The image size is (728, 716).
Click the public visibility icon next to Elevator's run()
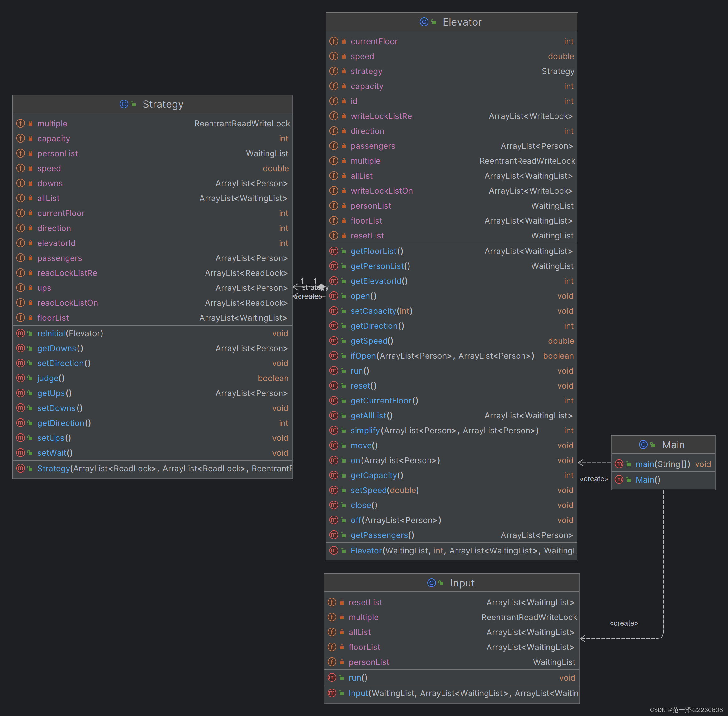[x=343, y=371]
